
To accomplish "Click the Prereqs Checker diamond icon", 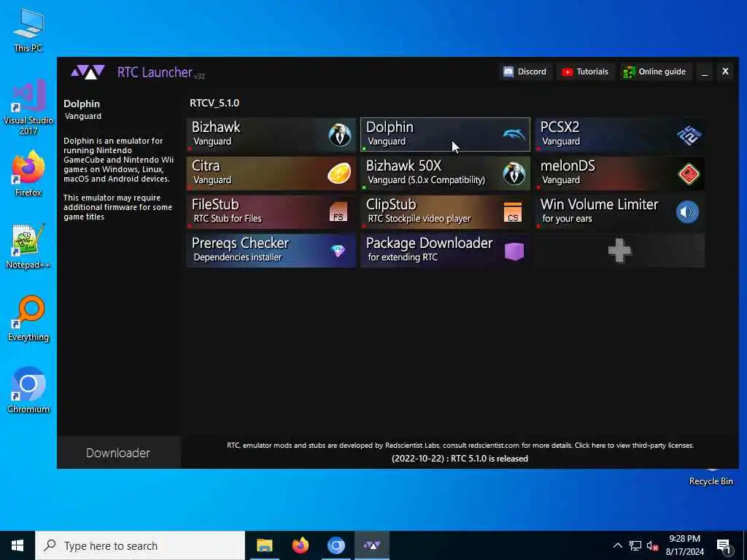I will (338, 251).
